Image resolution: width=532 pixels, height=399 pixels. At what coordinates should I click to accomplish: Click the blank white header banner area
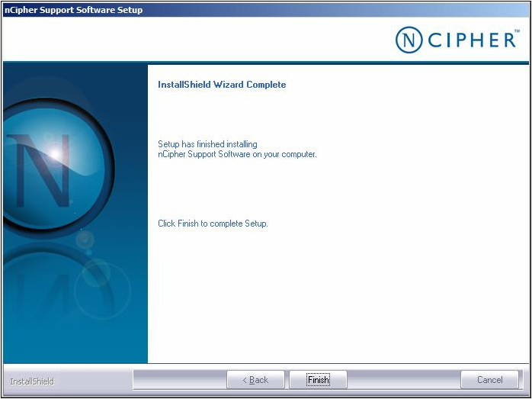pos(191,40)
